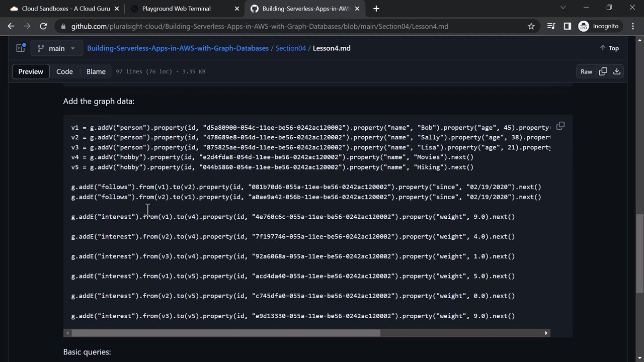Bookmark this page with star icon
Viewport: 644px width, 362px height.
(531, 26)
